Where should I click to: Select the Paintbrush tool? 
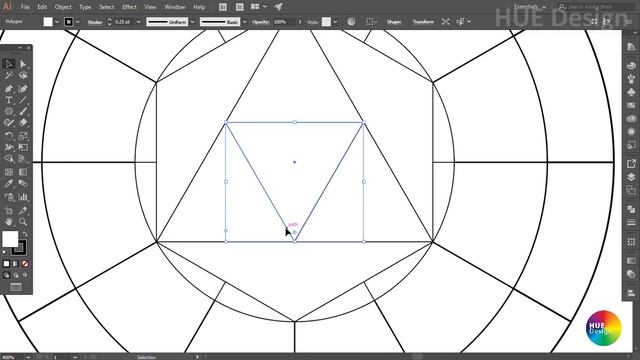point(23,111)
